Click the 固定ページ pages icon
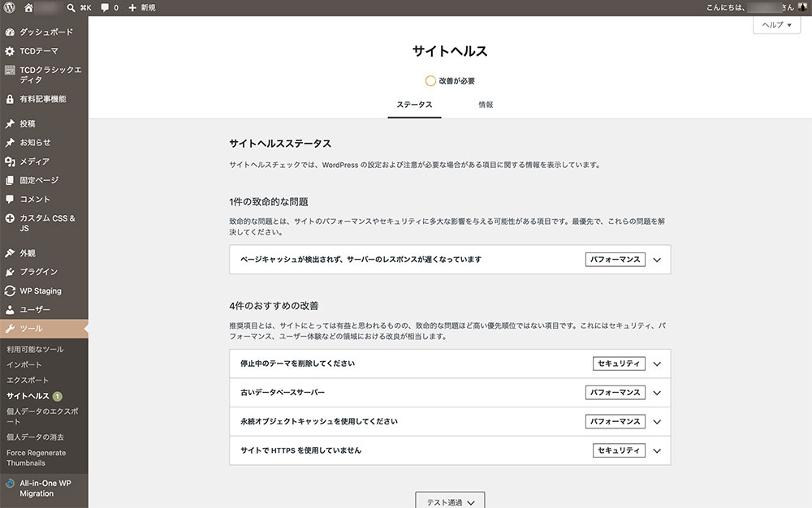812x508 pixels. [x=10, y=180]
